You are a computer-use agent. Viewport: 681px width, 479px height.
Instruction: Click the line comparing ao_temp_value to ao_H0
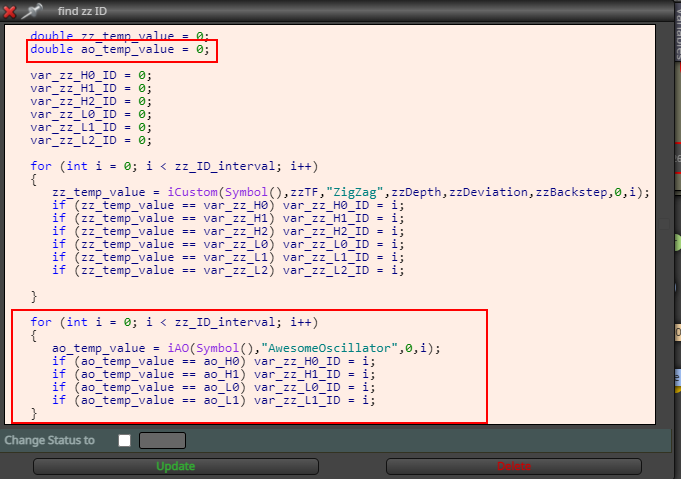click(x=214, y=361)
